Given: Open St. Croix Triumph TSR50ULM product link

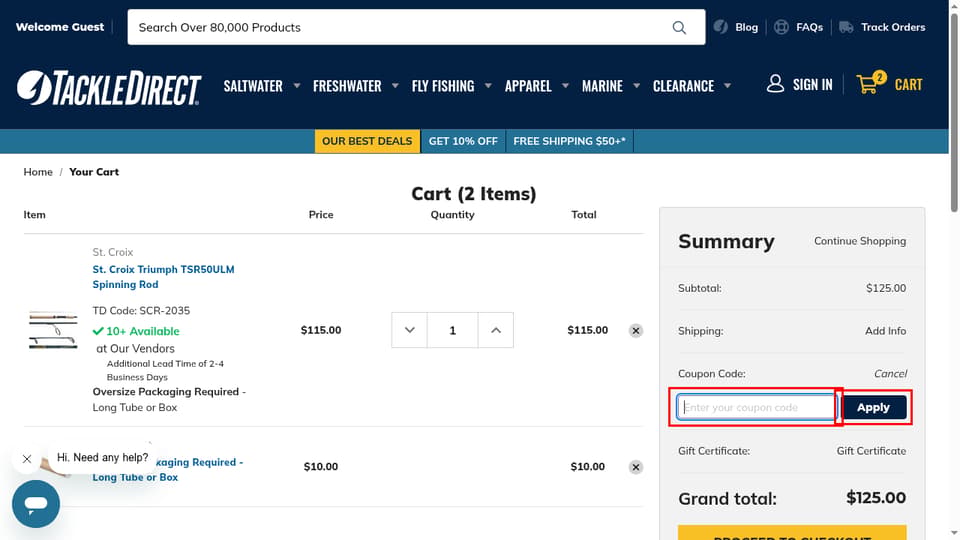Looking at the screenshot, I should pos(163,277).
